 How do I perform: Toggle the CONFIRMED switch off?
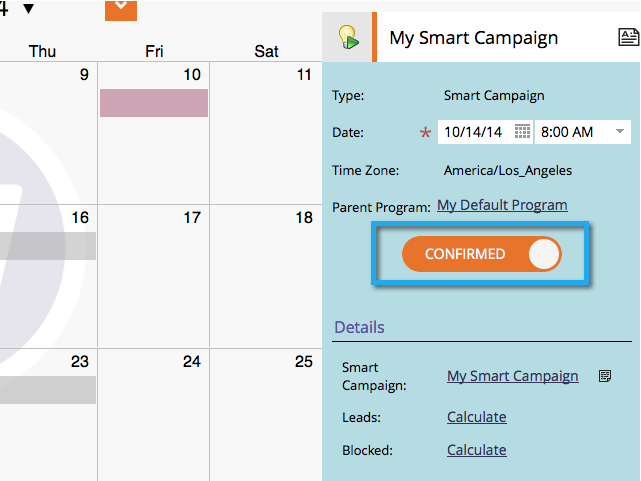click(543, 254)
